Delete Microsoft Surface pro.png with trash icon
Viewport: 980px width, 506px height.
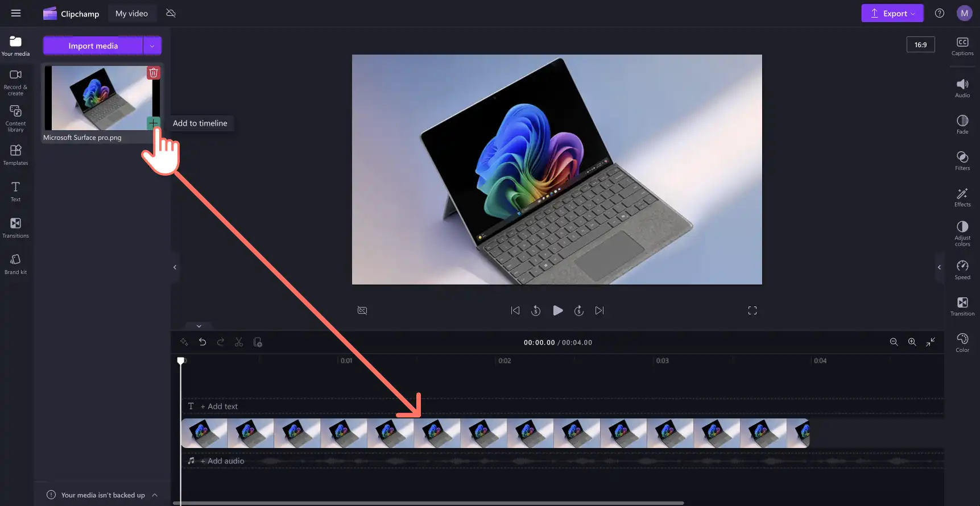tap(154, 73)
